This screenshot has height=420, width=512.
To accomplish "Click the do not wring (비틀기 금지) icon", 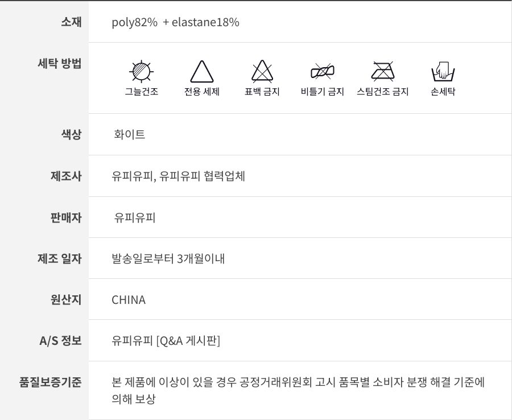I will coord(322,72).
